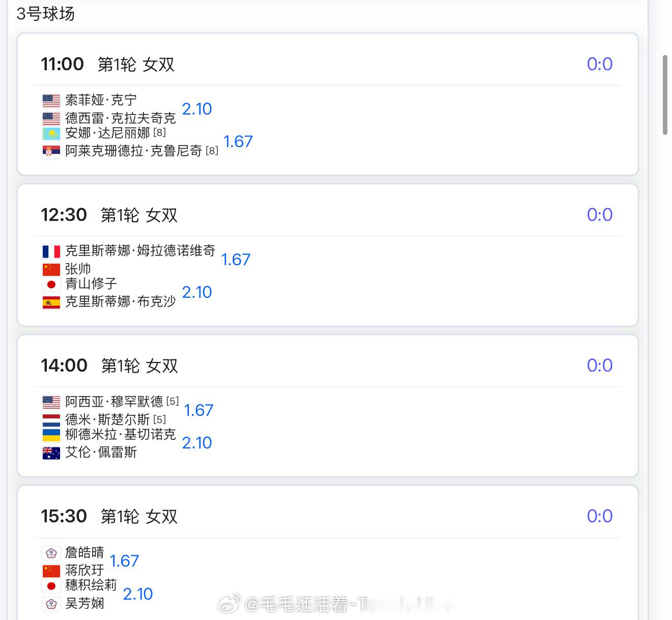
Task: Click the China flag beside 张帅
Action: 51,269
